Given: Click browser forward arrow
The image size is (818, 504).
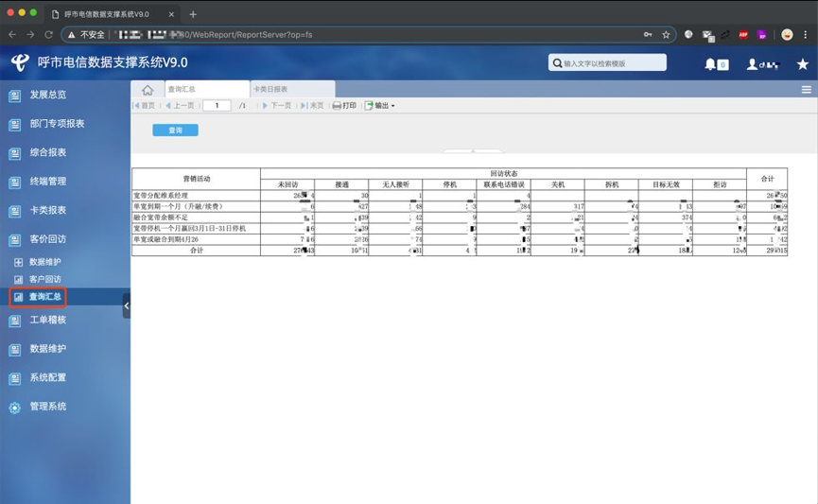Looking at the screenshot, I should [30, 34].
